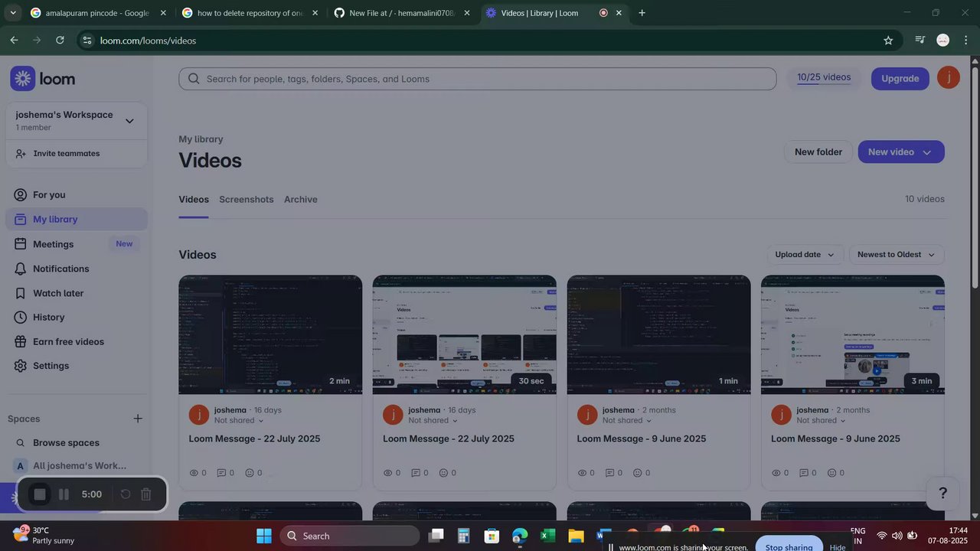Hide the screen sharing bar
This screenshot has height=551, width=980.
click(x=838, y=546)
